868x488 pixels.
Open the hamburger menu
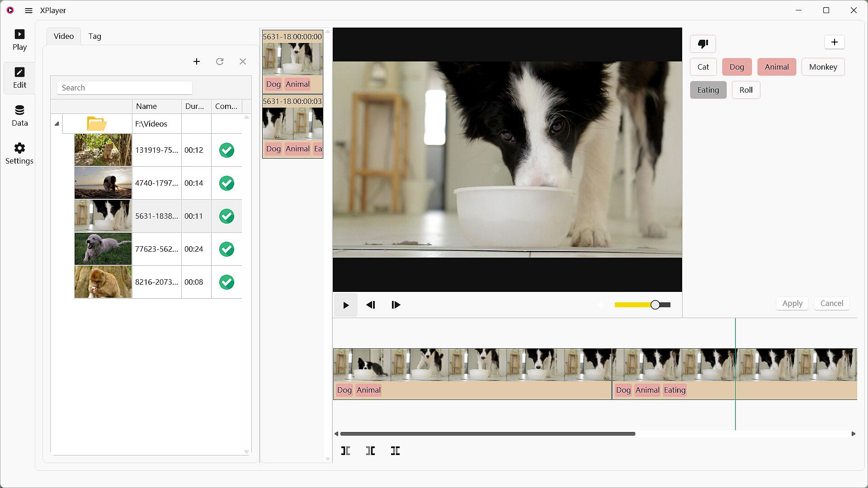click(28, 10)
